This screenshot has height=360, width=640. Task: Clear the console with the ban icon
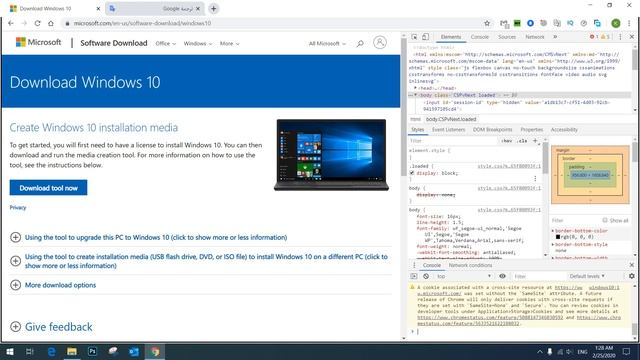(426, 276)
